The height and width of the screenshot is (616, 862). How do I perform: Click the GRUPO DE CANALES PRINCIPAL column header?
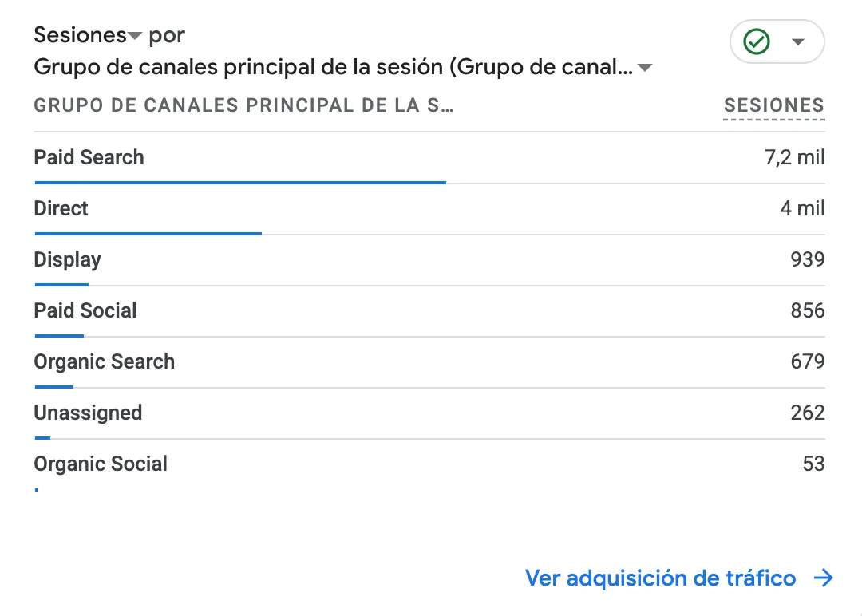click(x=243, y=105)
